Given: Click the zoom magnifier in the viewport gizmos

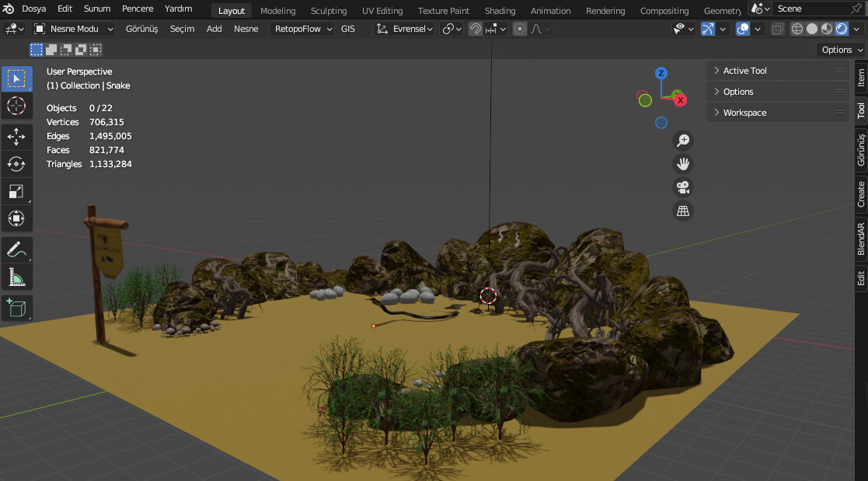Looking at the screenshot, I should coord(682,141).
